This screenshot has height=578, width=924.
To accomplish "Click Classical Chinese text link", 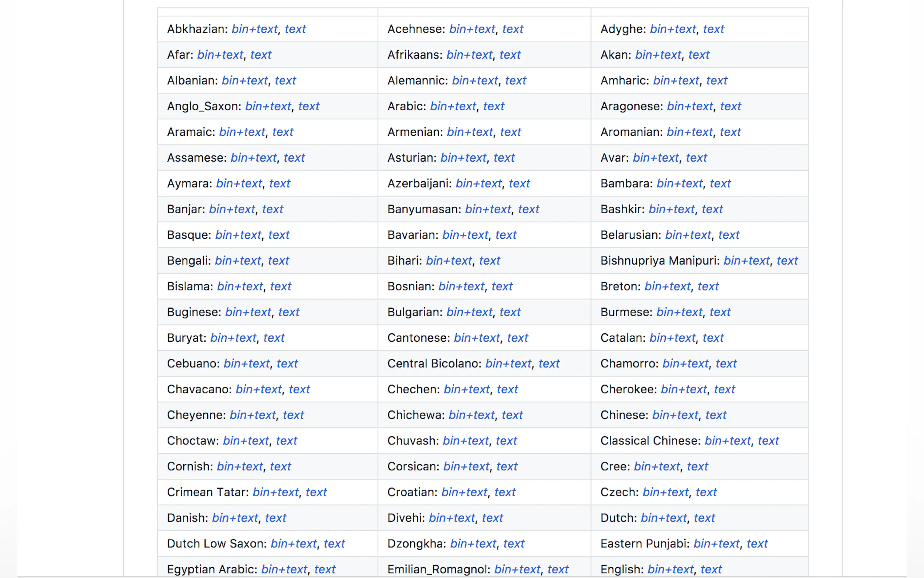I will (x=768, y=441).
